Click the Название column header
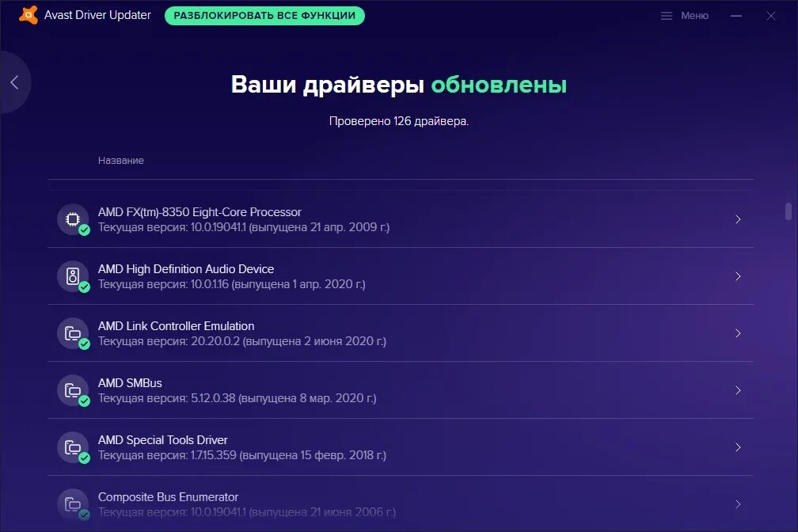The width and height of the screenshot is (798, 532). pos(121,161)
